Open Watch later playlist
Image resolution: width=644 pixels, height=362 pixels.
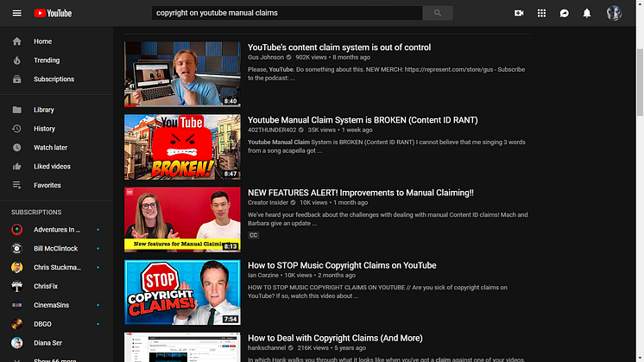[50, 148]
